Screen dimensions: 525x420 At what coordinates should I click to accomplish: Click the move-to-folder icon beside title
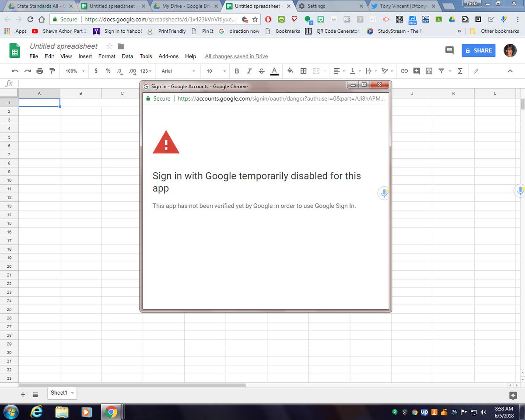click(x=121, y=46)
